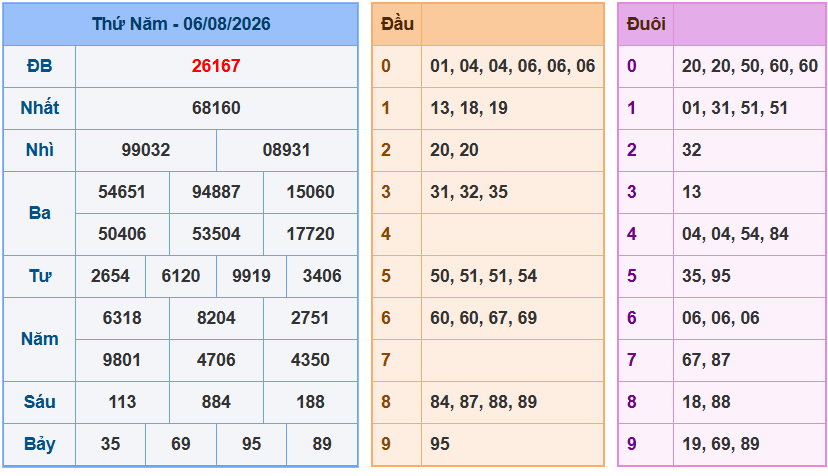The width and height of the screenshot is (828, 476).
Task: Click Đuôi values 01, 31, 51, 51
Action: [735, 108]
